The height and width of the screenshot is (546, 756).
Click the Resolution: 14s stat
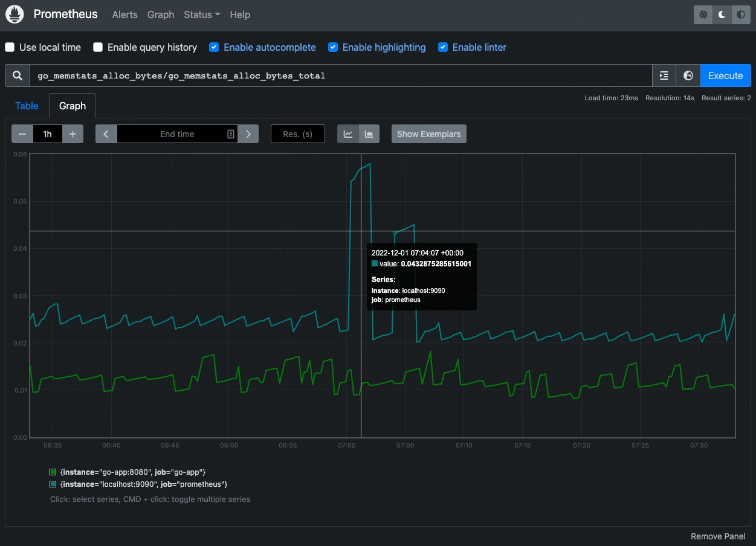pos(670,98)
